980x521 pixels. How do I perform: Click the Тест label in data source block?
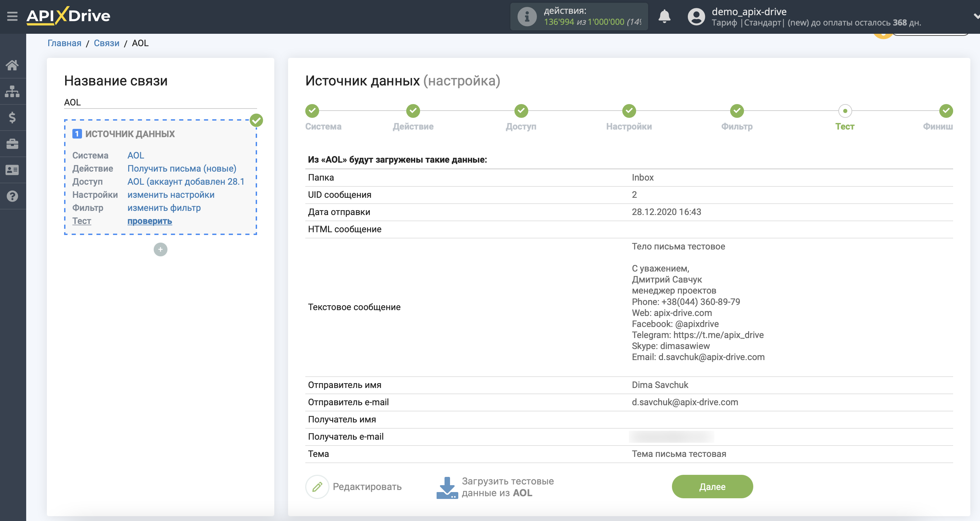(x=81, y=221)
